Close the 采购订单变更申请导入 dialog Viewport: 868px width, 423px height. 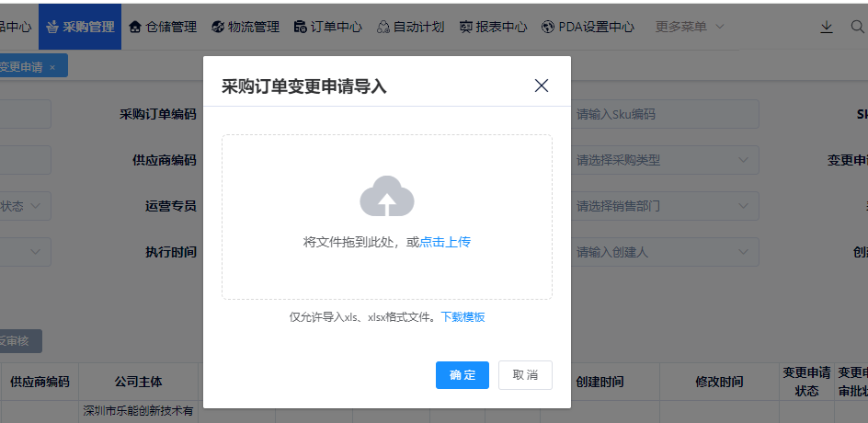click(541, 86)
